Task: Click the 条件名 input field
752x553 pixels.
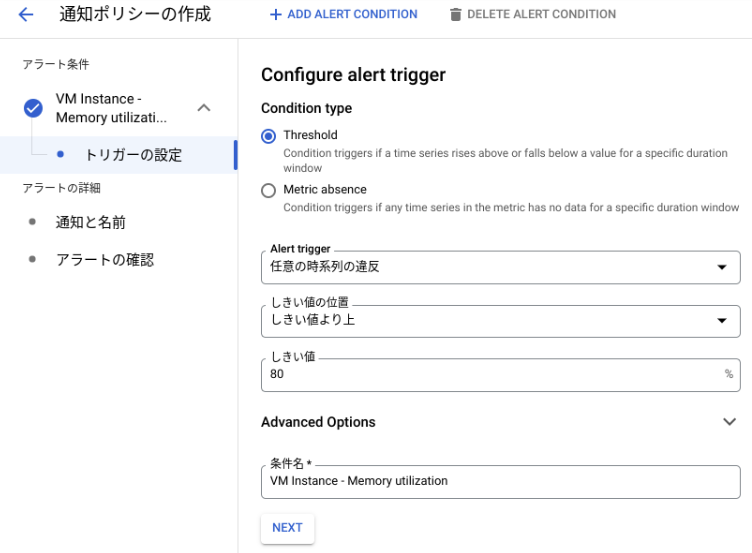Action: 500,482
